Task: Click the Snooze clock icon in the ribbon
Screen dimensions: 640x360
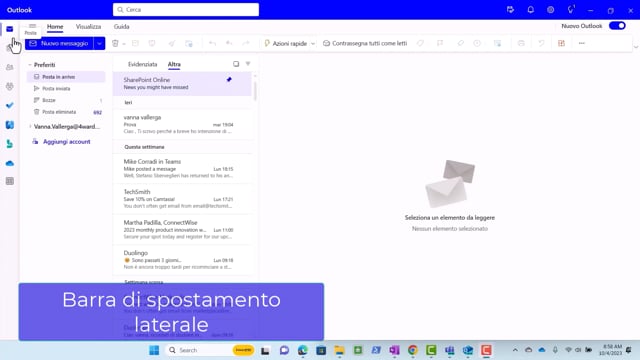Action: [x=477, y=43]
